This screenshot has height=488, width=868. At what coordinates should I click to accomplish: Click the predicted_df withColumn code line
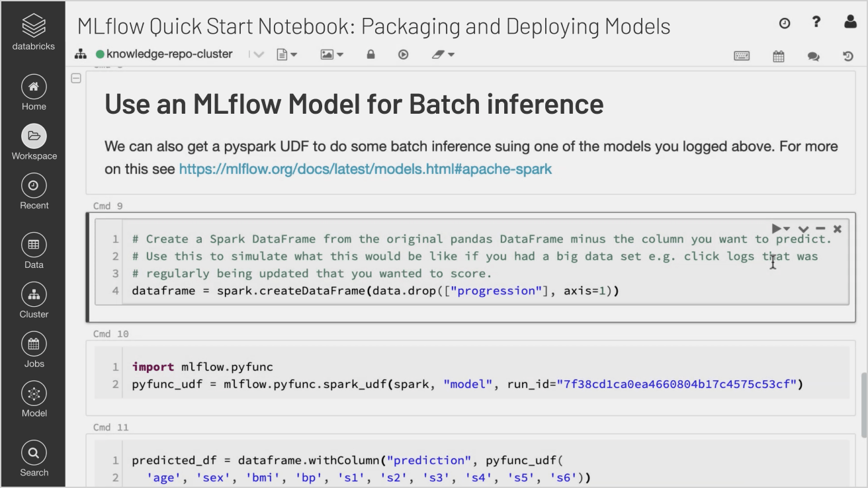tap(347, 460)
